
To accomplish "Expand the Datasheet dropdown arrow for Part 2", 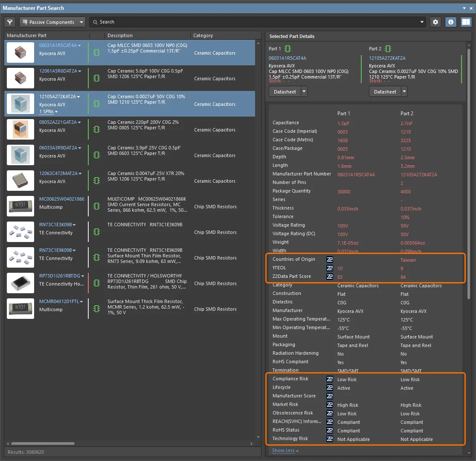I will [404, 92].
